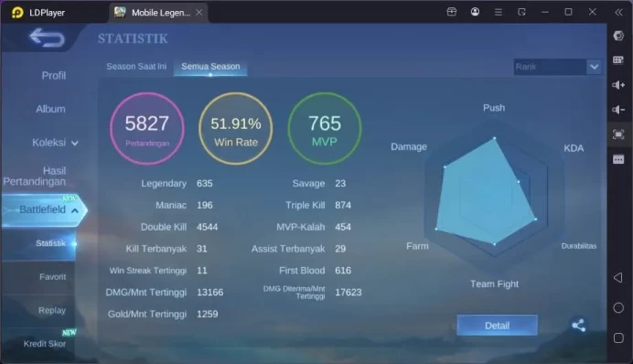Click the MVP-Kalah value 454
The image size is (633, 364).
pos(343,227)
